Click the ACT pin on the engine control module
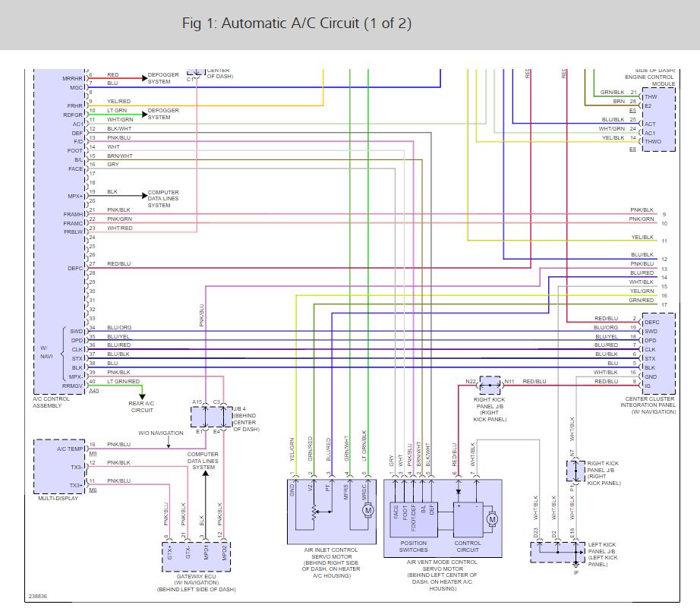This screenshot has width=700, height=608. pyautogui.click(x=650, y=124)
